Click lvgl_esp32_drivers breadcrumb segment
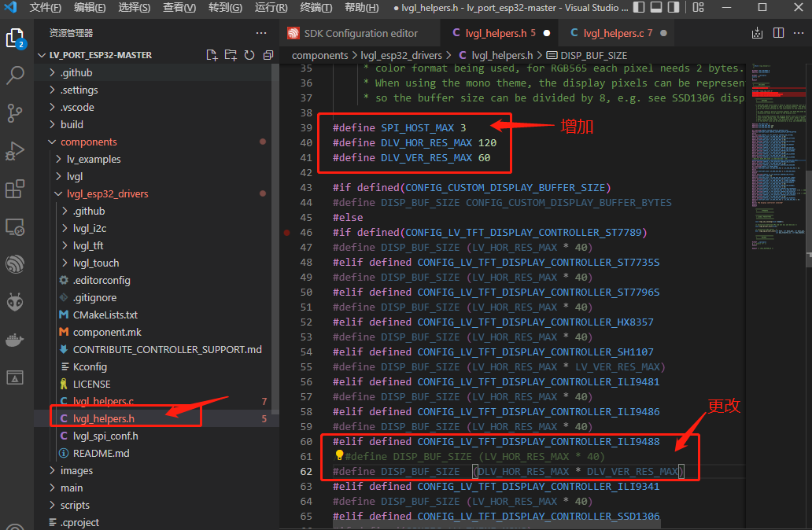Screen dimensions: 812x530 point(401,55)
